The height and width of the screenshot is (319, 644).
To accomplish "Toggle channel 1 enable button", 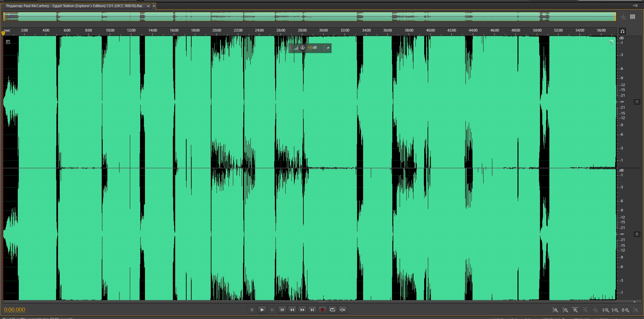I will pyautogui.click(x=637, y=102).
